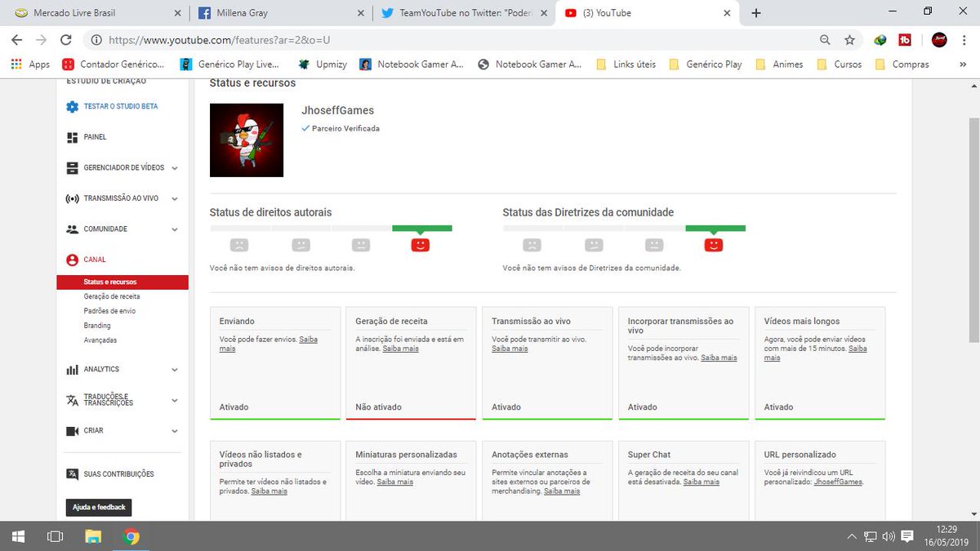The height and width of the screenshot is (551, 980).
Task: Click the Chrome icon in the taskbar
Action: coord(131,536)
